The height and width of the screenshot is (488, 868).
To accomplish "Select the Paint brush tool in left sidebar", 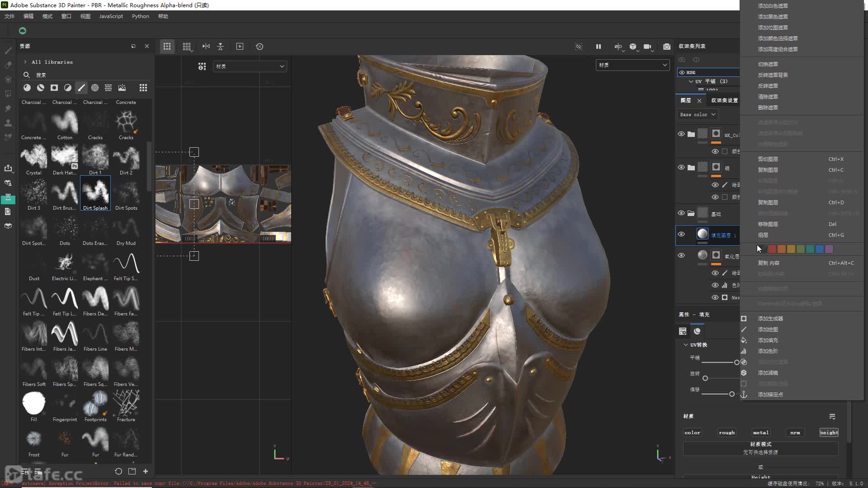I will [8, 51].
